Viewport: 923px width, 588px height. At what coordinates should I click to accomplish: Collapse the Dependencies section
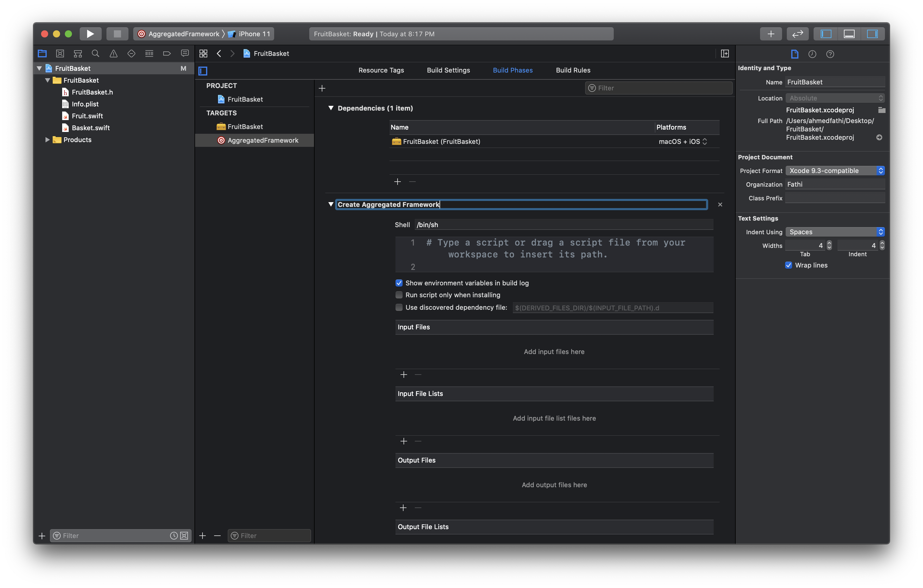pyautogui.click(x=331, y=108)
